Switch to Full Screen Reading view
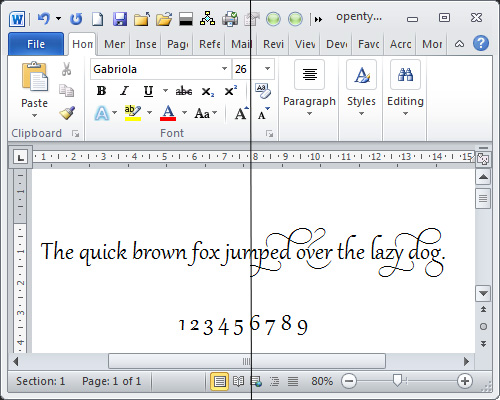 click(238, 381)
